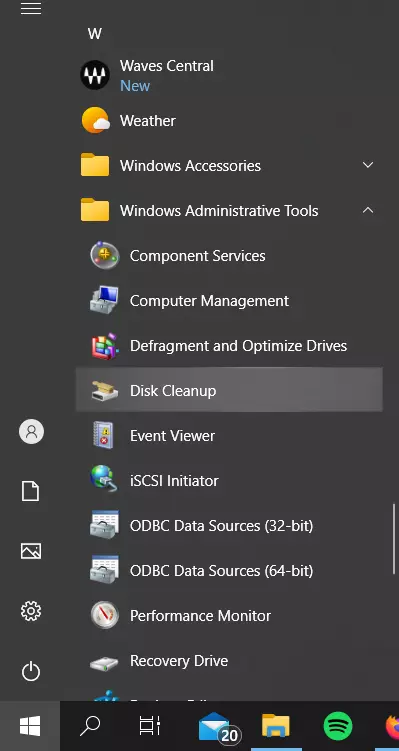The height and width of the screenshot is (751, 399).
Task: Click the app list scrollbar thumb
Action: click(x=394, y=538)
